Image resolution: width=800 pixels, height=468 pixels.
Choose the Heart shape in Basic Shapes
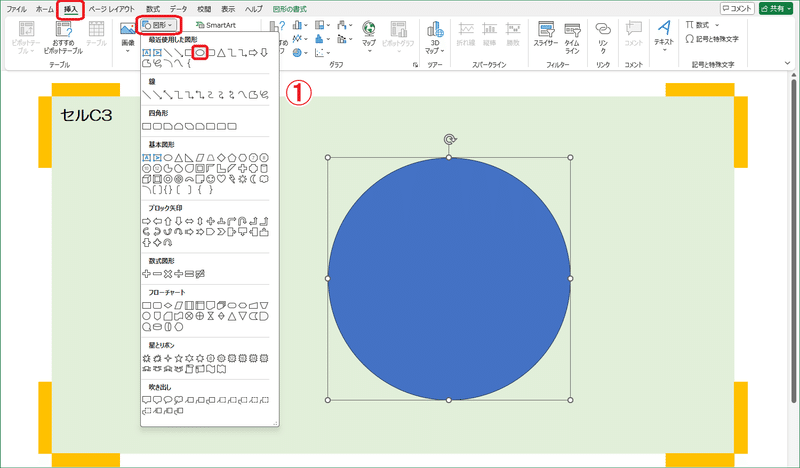coord(221,179)
